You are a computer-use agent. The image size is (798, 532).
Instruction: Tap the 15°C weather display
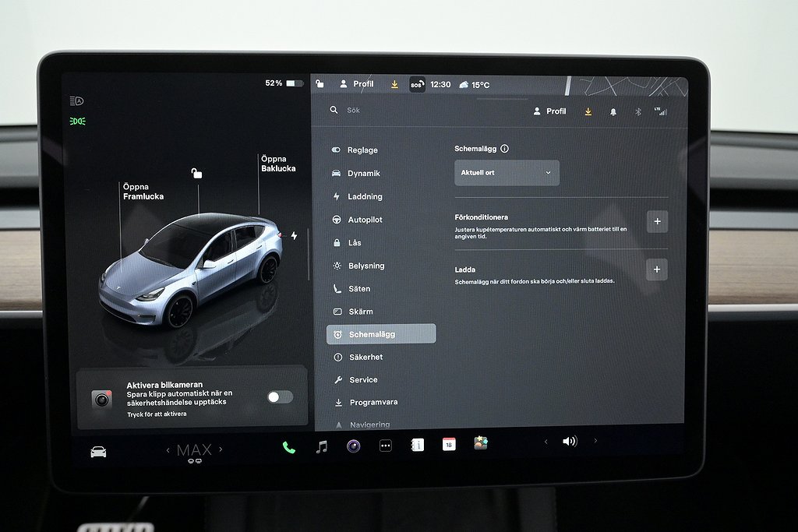click(x=474, y=84)
